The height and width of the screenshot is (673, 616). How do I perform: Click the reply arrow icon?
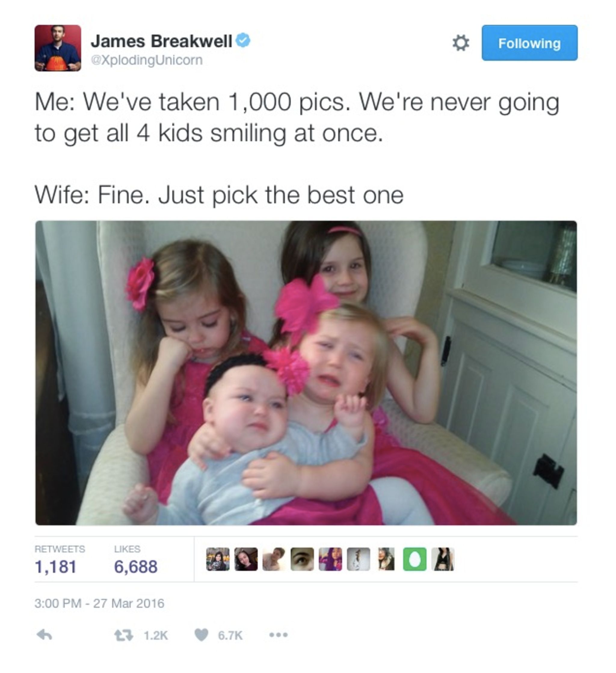pos(44,635)
